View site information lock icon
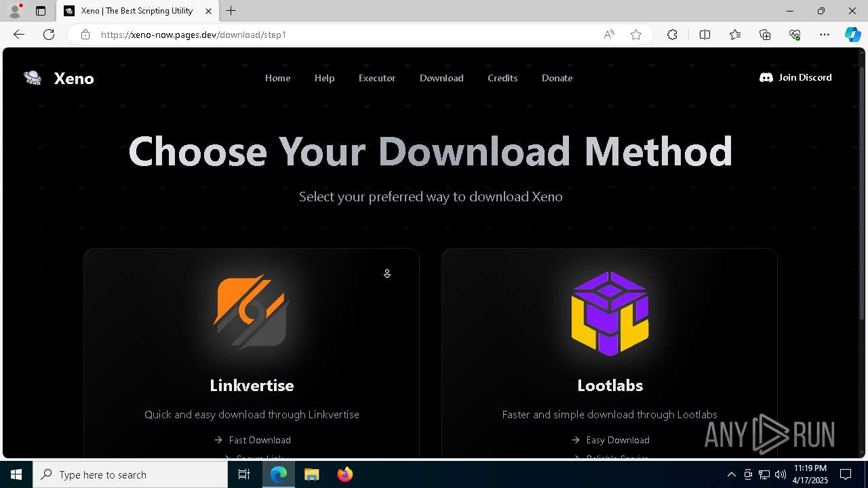The image size is (868, 488). 85,35
